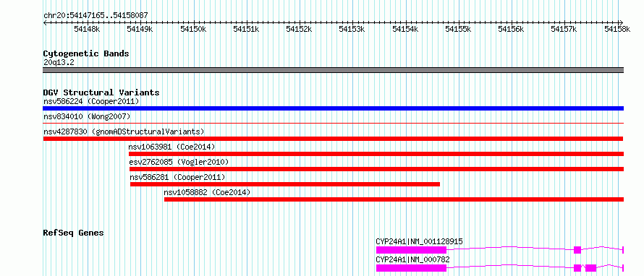Viewport: 644px width, 276px height.
Task: Click the DGV Structural Variants track heading
Action: [x=101, y=92]
